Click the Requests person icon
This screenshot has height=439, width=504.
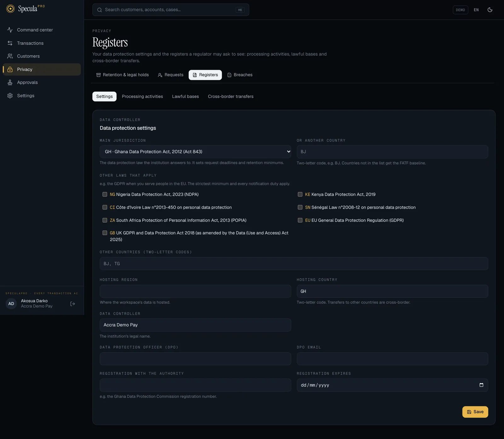pos(160,75)
